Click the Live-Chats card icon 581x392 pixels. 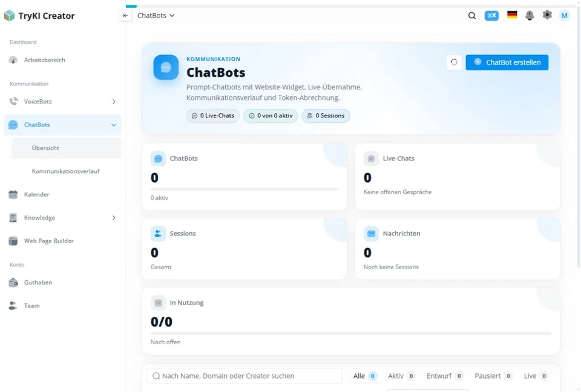(371, 158)
